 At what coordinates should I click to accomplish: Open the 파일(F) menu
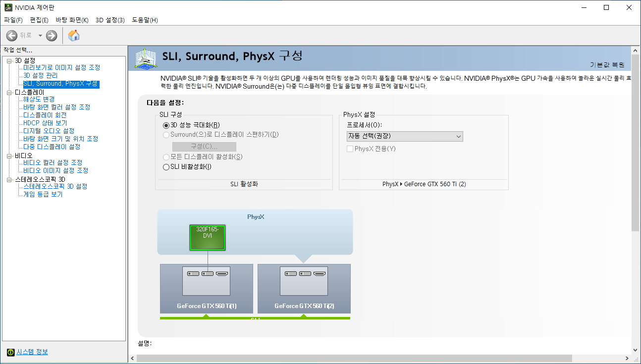[13, 20]
